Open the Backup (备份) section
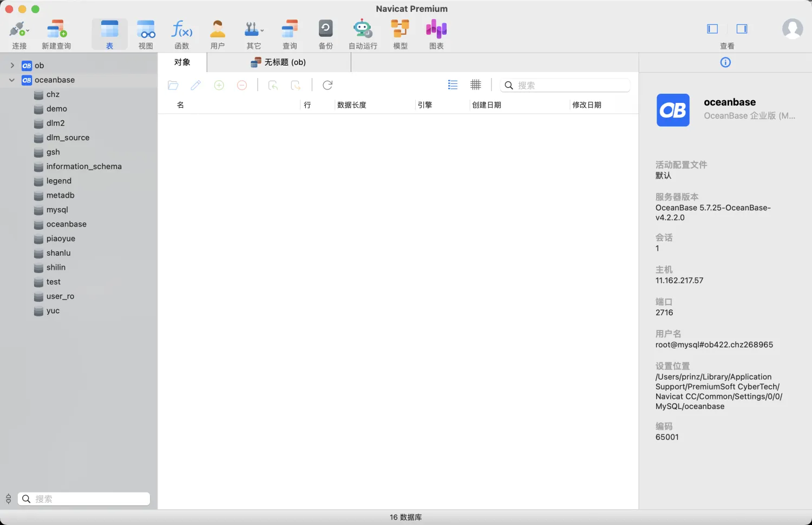The image size is (812, 525). [x=325, y=29]
